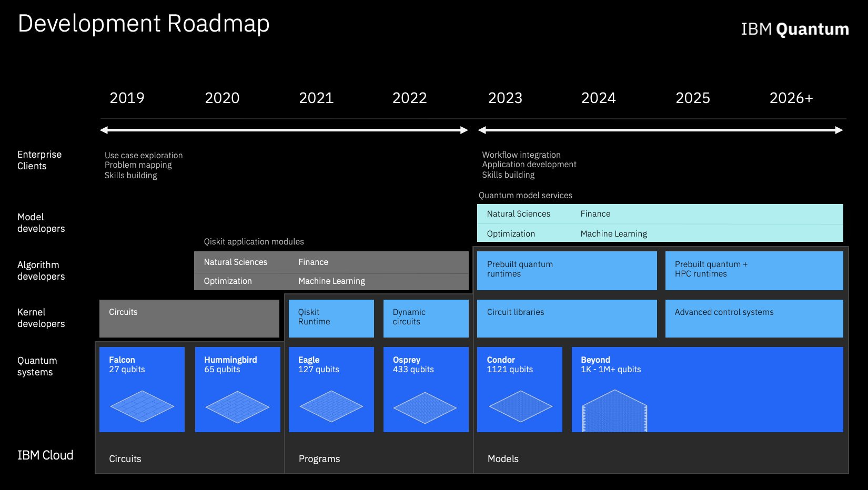Click the 2019 year label
The width and height of the screenshot is (868, 490).
[x=127, y=98]
